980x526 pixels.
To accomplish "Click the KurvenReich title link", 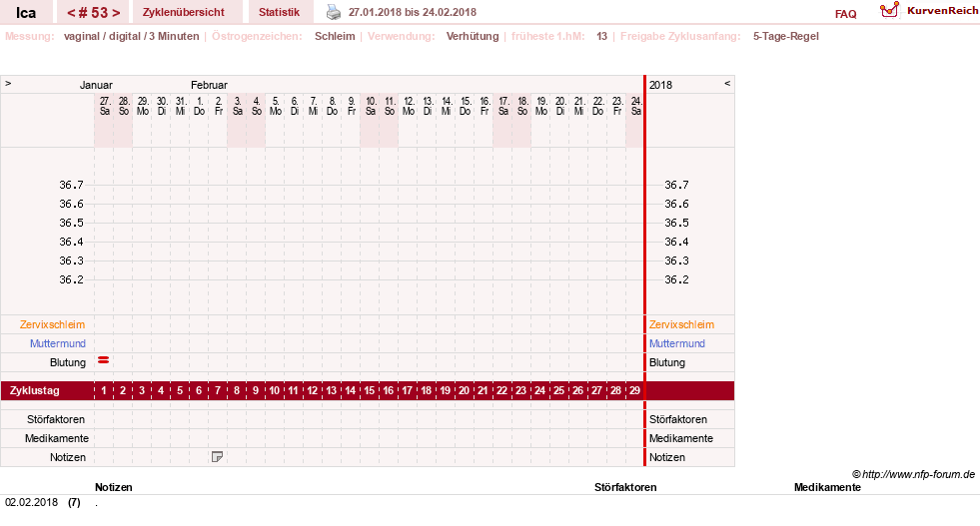I will 942,11.
